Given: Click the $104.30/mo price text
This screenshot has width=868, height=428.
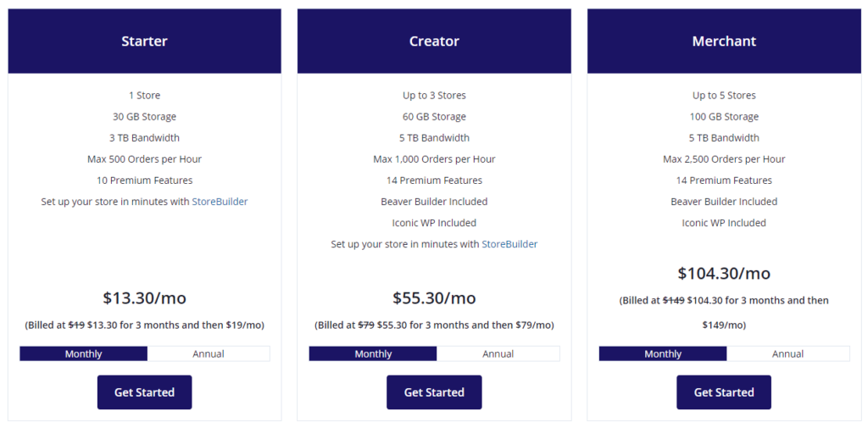Looking at the screenshot, I should 724,274.
